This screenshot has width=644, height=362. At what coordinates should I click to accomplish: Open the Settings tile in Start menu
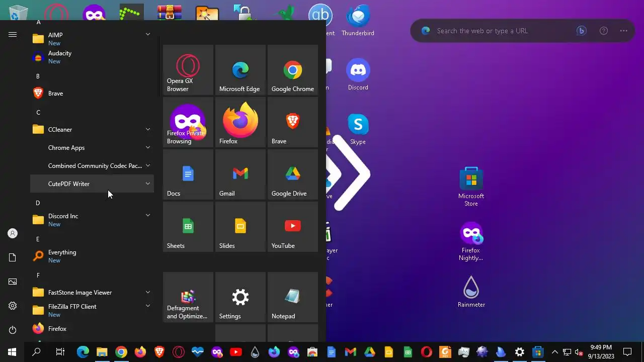point(240,297)
